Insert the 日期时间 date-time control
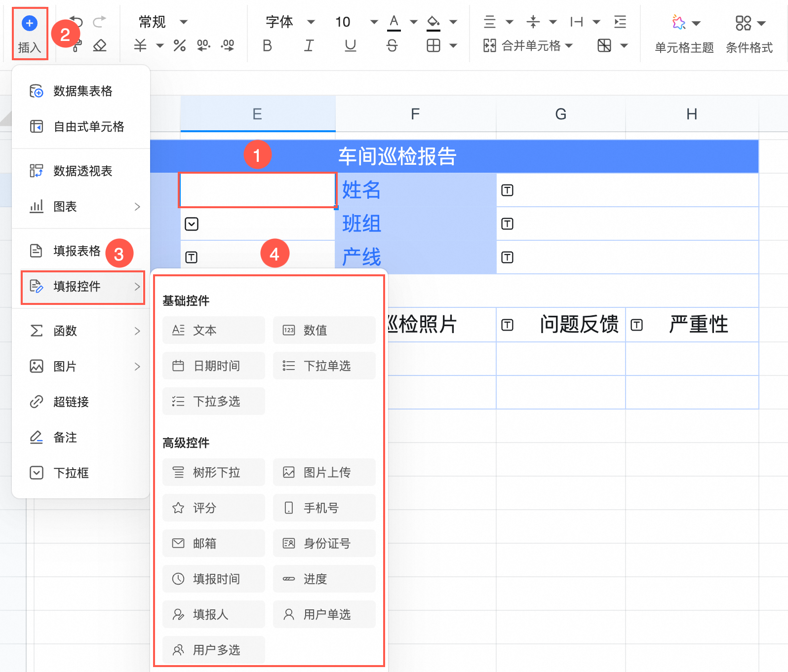788x672 pixels. [214, 366]
